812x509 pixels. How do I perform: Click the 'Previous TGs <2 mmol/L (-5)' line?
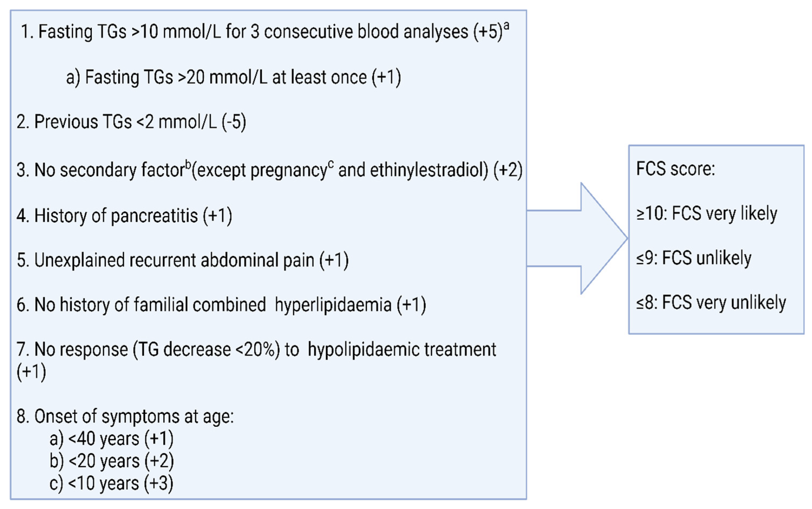(131, 122)
